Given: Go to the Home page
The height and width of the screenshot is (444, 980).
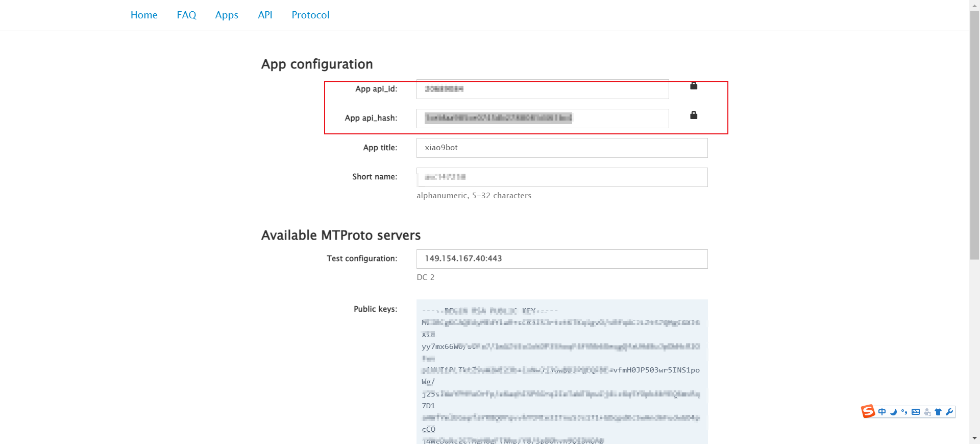Looking at the screenshot, I should tap(144, 15).
